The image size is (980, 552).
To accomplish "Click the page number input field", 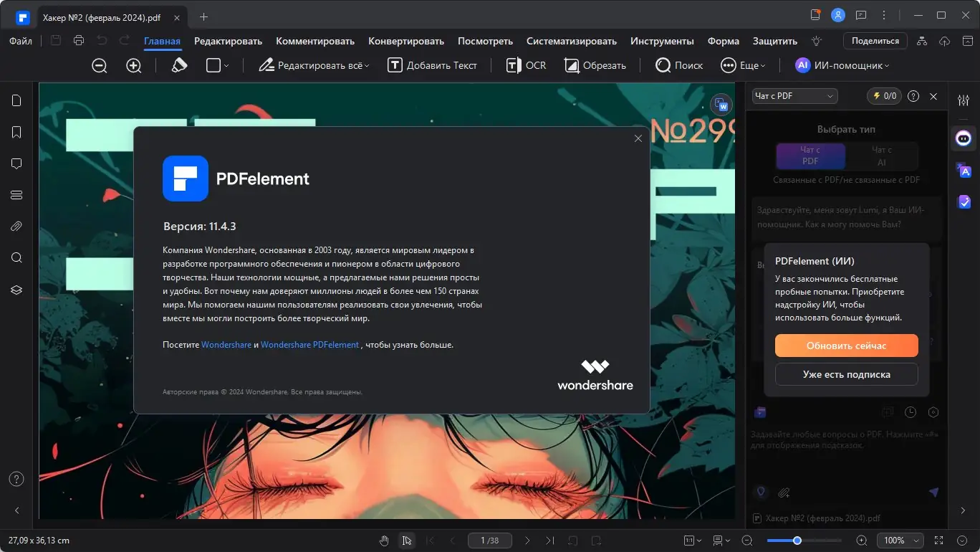I will (489, 541).
